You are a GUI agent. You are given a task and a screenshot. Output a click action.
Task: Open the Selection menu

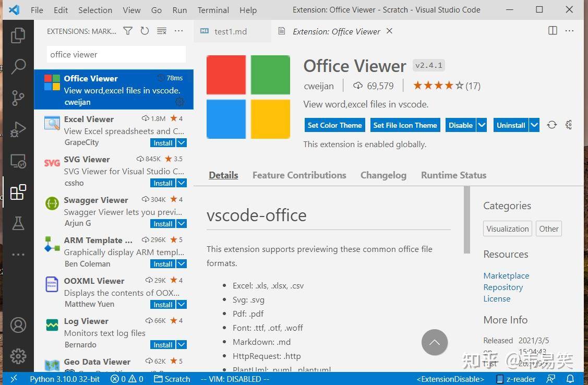point(95,10)
